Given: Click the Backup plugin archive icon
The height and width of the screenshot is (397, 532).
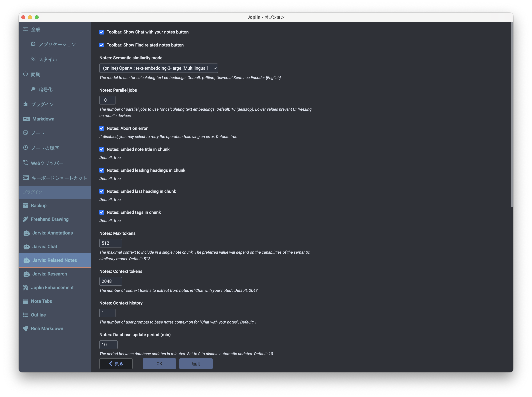Looking at the screenshot, I should coord(25,206).
